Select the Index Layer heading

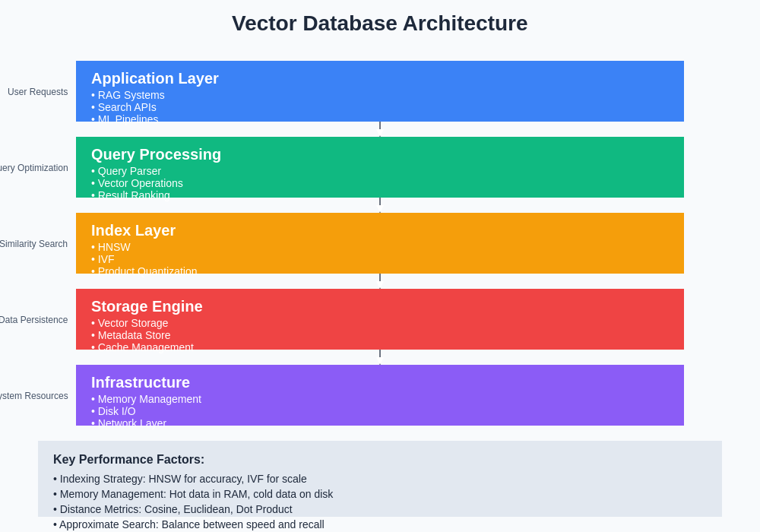[x=133, y=230]
